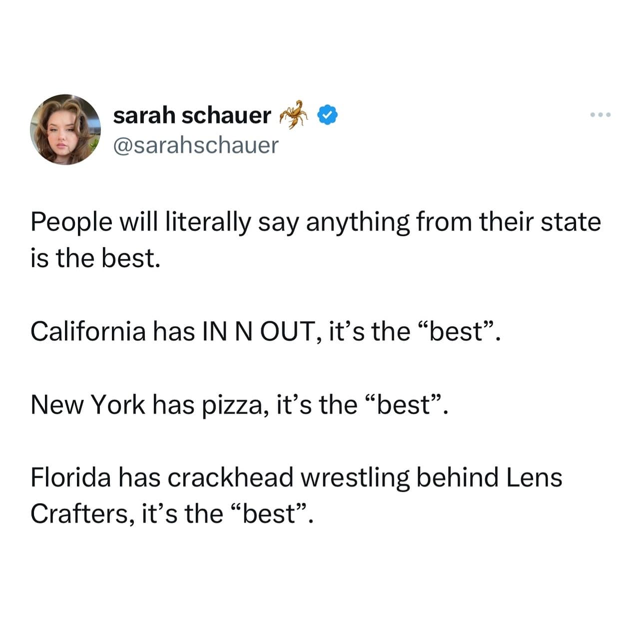The width and height of the screenshot is (644, 644).
Task: Click the scorpion emoji beside the name
Action: click(295, 114)
